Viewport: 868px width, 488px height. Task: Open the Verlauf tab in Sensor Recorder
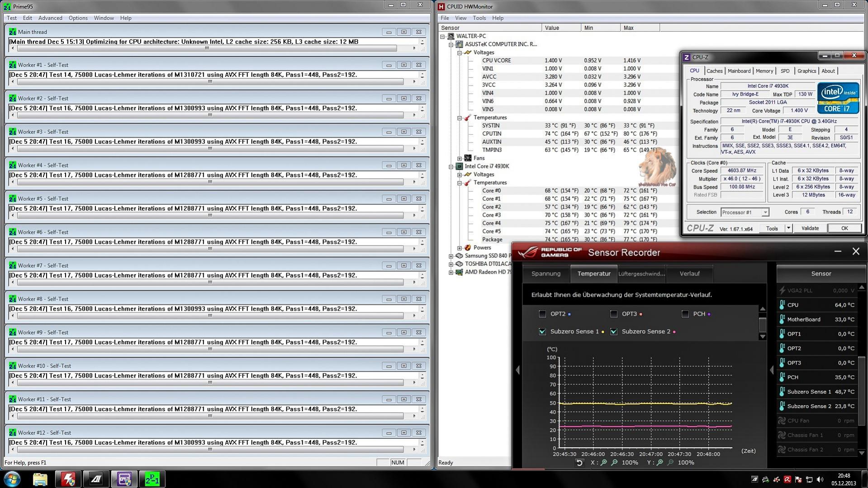point(689,274)
